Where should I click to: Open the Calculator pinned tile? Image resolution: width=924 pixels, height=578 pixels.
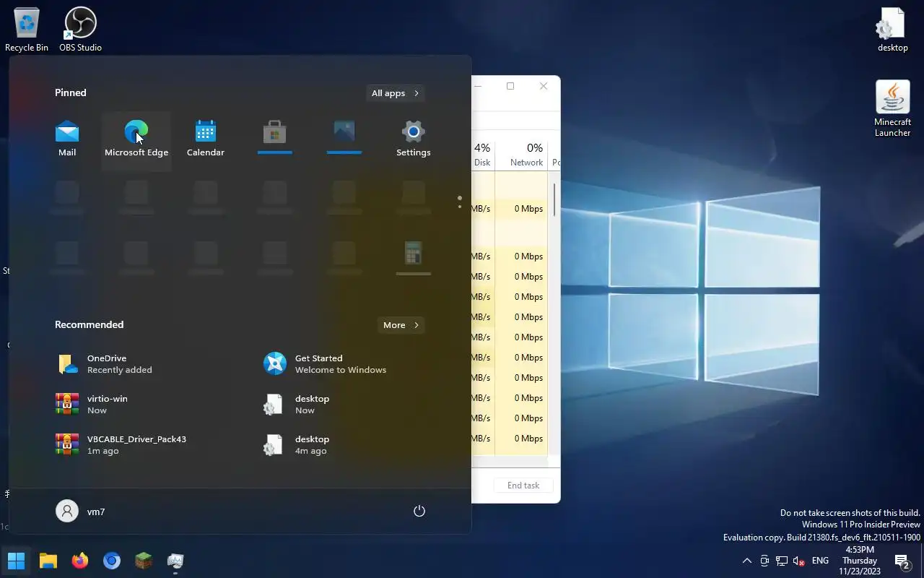coord(414,259)
